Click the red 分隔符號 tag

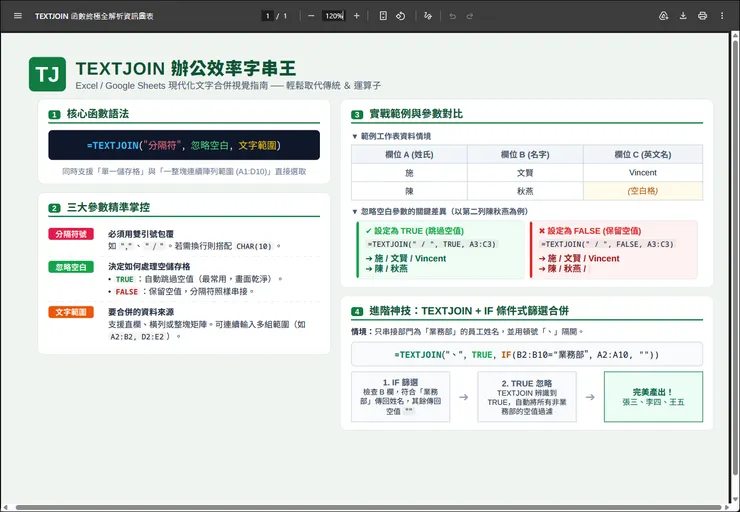click(x=71, y=234)
